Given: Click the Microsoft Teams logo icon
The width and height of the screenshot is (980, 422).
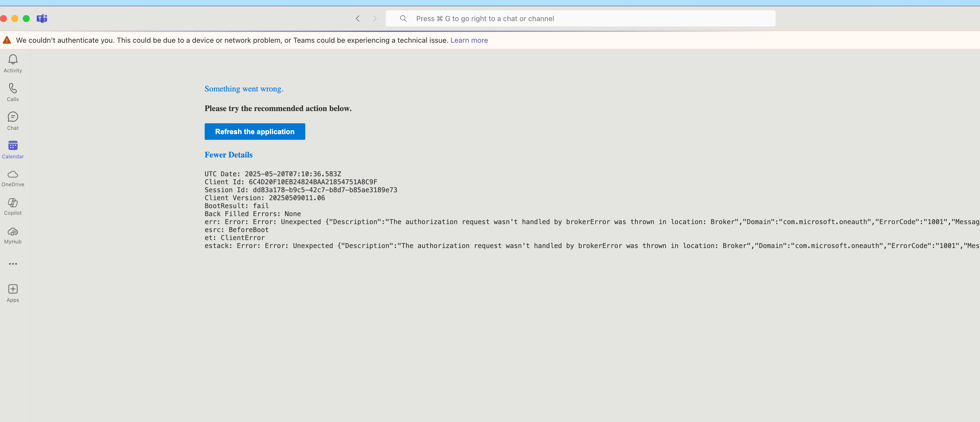Looking at the screenshot, I should [x=42, y=19].
